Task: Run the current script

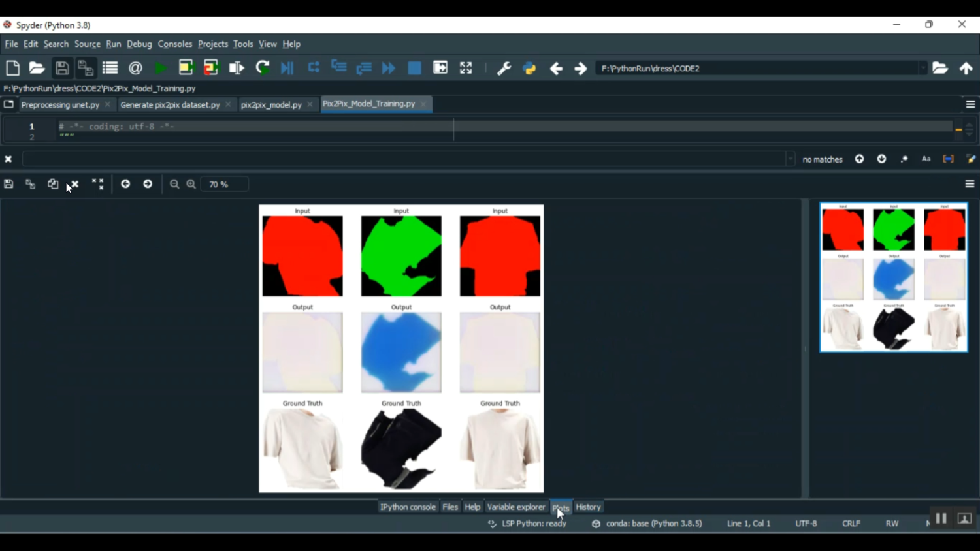Action: (161, 67)
